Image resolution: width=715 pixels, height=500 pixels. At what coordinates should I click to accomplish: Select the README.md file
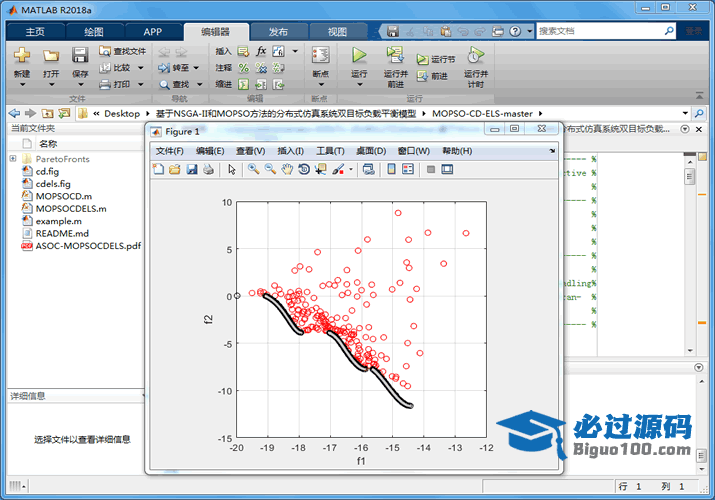point(62,233)
